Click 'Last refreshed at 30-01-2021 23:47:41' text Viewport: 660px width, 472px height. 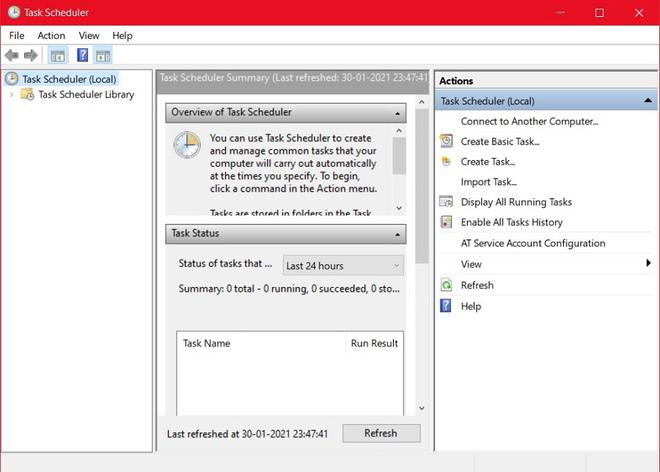(247, 434)
